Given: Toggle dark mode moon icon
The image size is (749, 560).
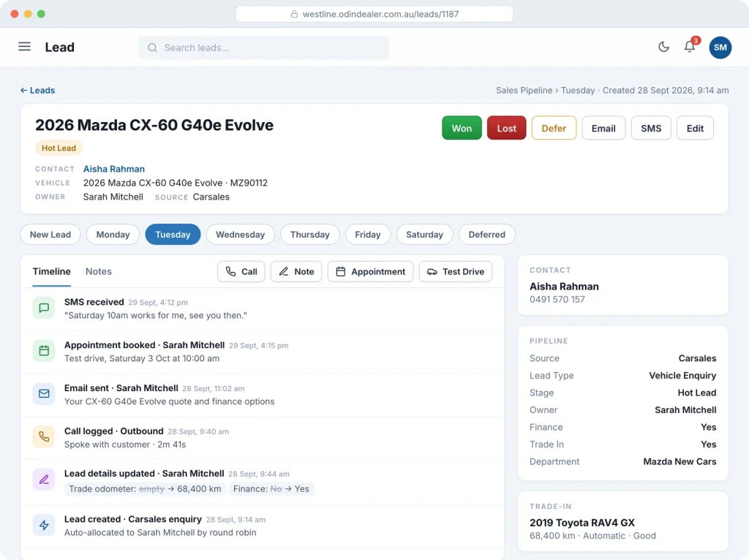Looking at the screenshot, I should coord(663,47).
